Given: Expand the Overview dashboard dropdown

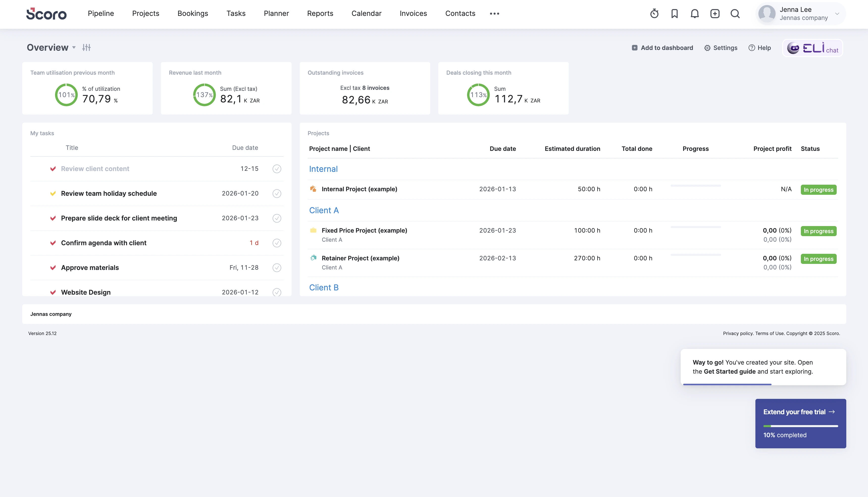Looking at the screenshot, I should point(74,47).
